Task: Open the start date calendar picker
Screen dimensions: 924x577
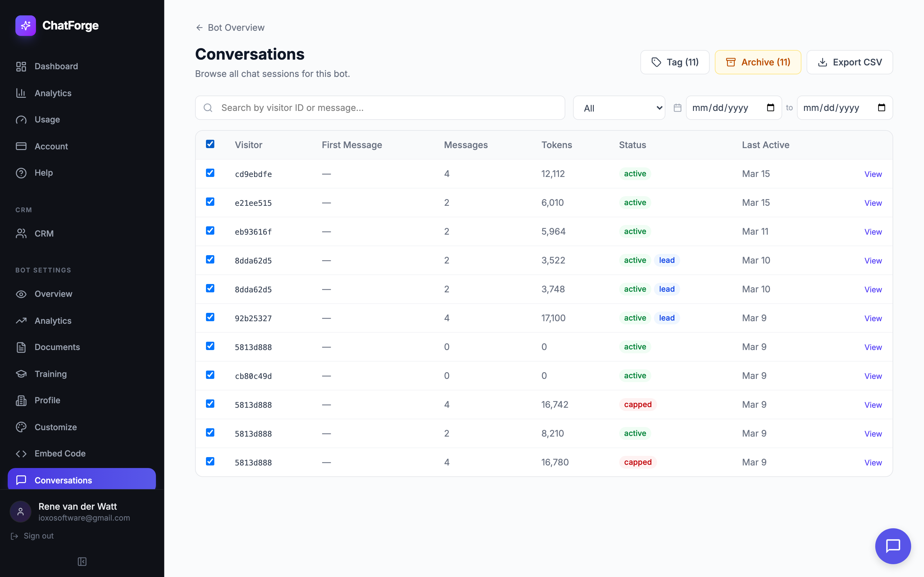Action: [x=770, y=108]
